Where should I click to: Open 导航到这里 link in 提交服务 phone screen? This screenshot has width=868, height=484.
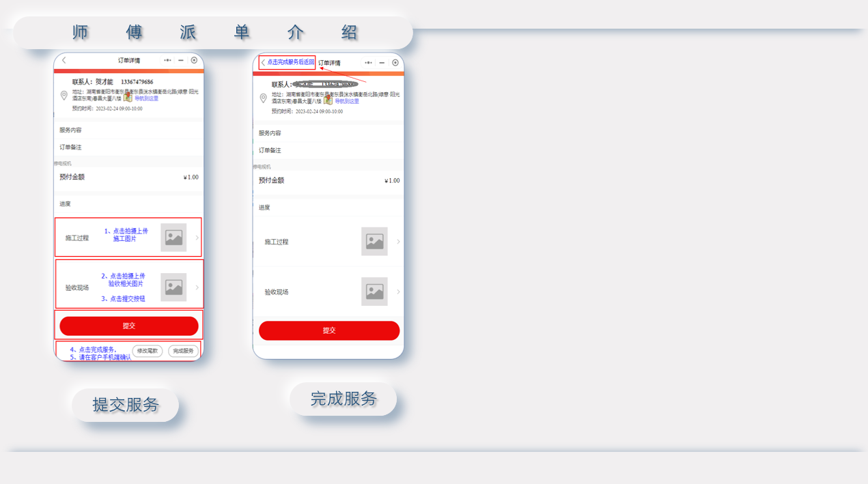click(x=146, y=98)
